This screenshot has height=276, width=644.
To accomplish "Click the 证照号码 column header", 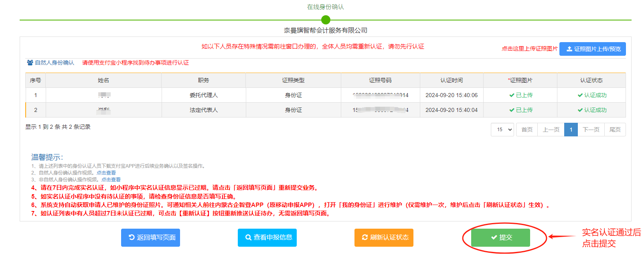I will 380,80.
